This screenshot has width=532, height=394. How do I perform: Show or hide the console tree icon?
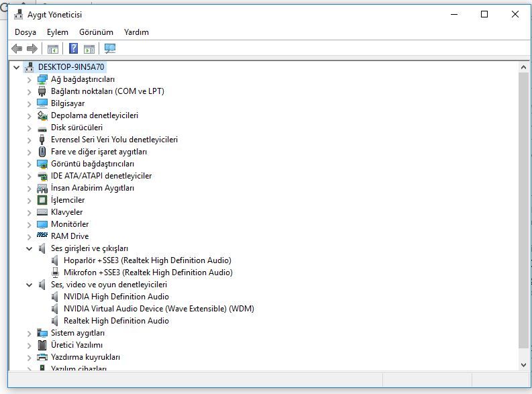point(52,49)
